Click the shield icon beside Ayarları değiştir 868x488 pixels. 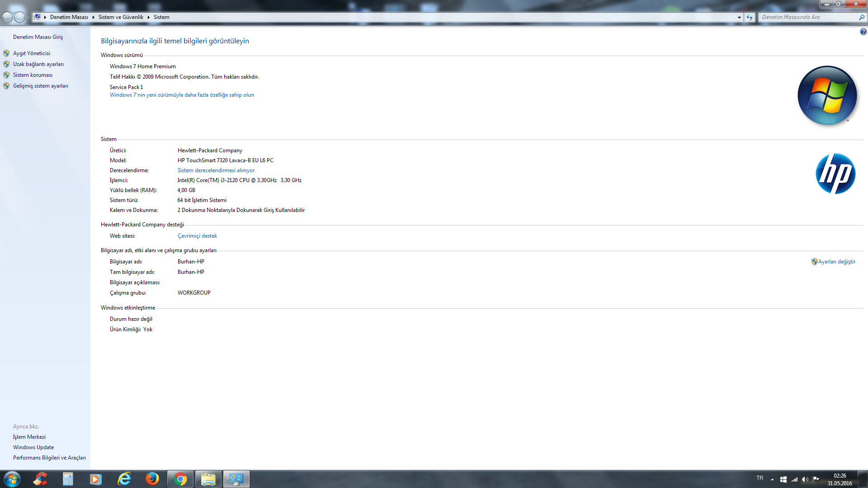pyautogui.click(x=815, y=262)
